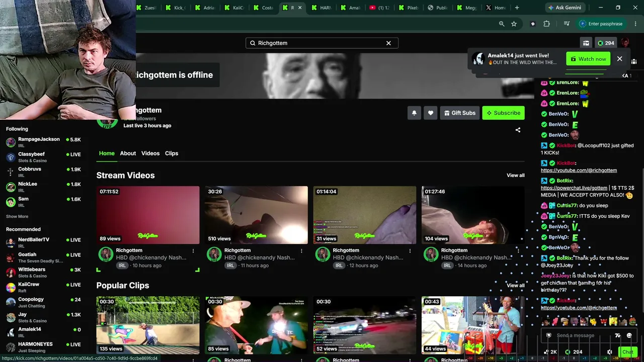The height and width of the screenshot is (362, 644).
Task: Click Watch now for Amalek14
Action: pos(588,59)
